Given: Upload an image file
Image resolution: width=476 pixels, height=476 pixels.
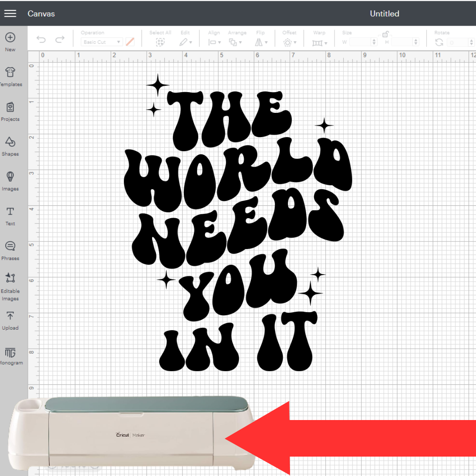Looking at the screenshot, I should tap(10, 321).
